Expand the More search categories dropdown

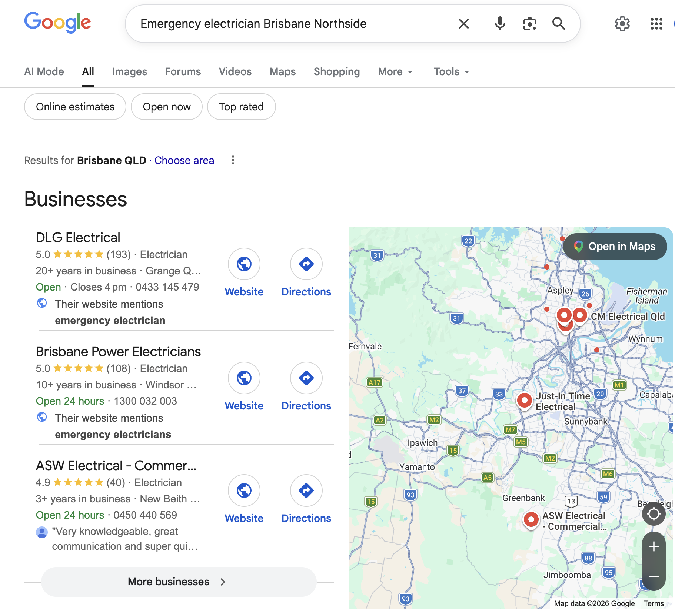coord(395,71)
